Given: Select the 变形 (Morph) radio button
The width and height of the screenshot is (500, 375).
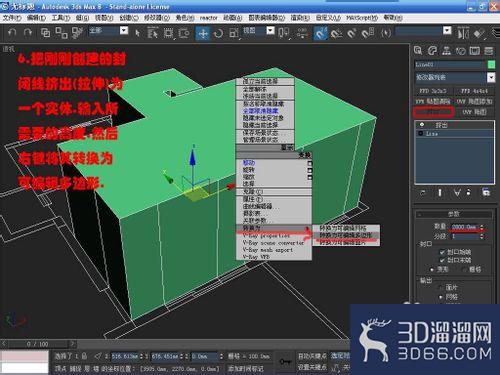Looking at the screenshot, I should pos(432,269).
